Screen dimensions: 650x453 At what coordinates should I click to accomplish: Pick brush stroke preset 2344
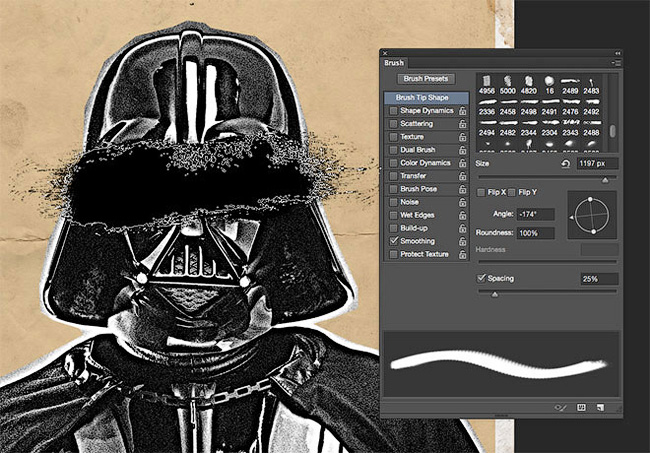pyautogui.click(x=528, y=128)
